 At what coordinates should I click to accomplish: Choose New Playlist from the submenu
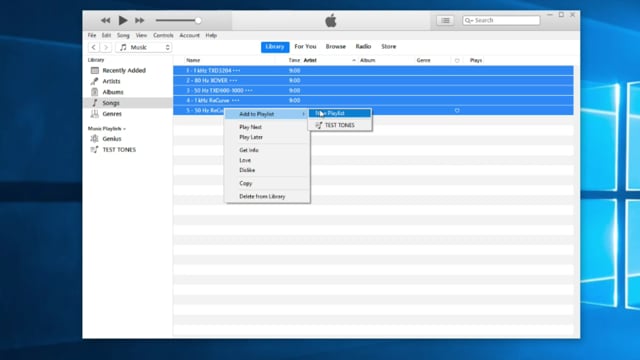click(x=340, y=113)
